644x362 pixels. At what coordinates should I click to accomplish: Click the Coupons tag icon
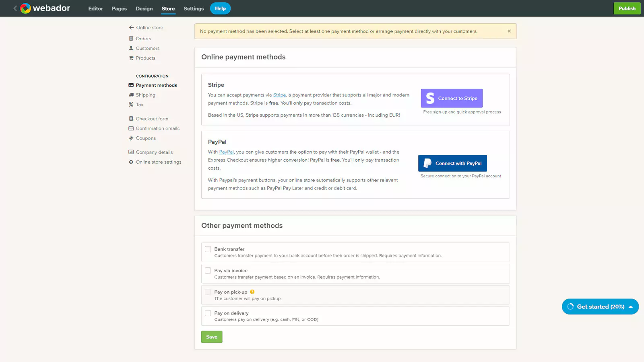(131, 138)
